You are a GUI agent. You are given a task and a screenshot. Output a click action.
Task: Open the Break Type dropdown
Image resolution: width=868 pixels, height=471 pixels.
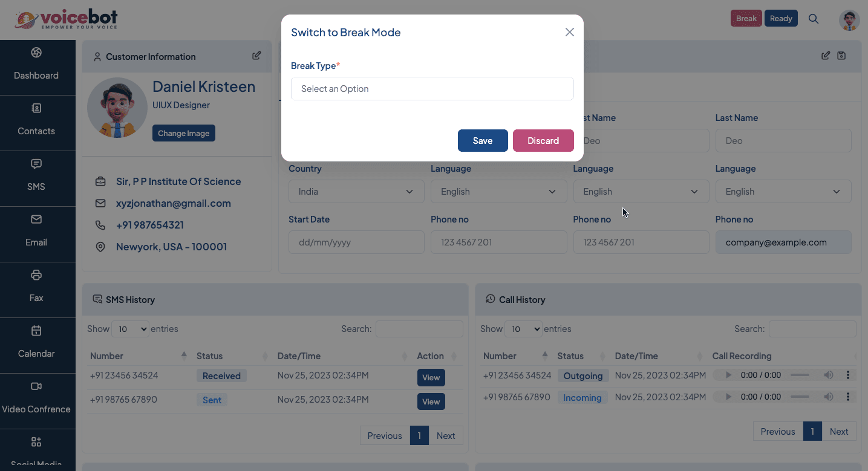pyautogui.click(x=432, y=89)
